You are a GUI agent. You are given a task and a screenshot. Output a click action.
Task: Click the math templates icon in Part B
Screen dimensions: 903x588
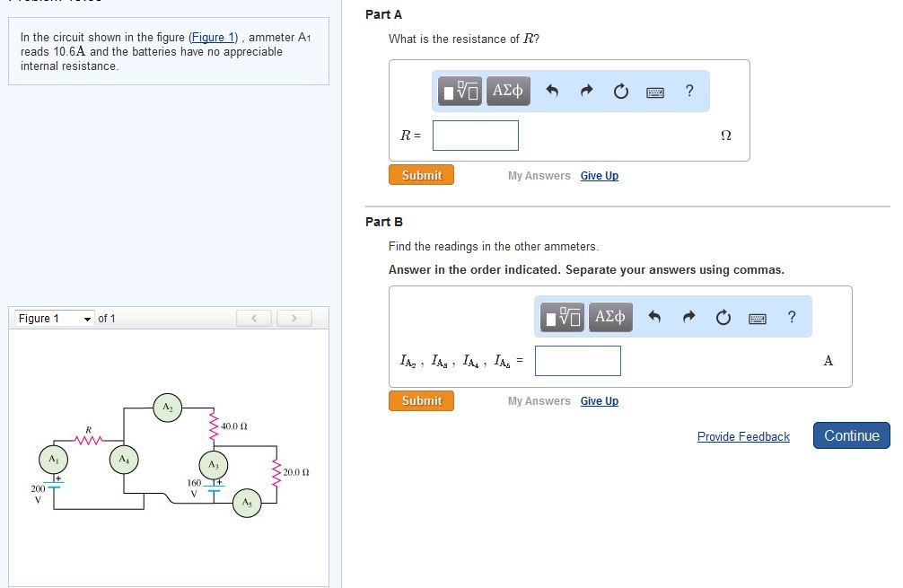point(564,316)
